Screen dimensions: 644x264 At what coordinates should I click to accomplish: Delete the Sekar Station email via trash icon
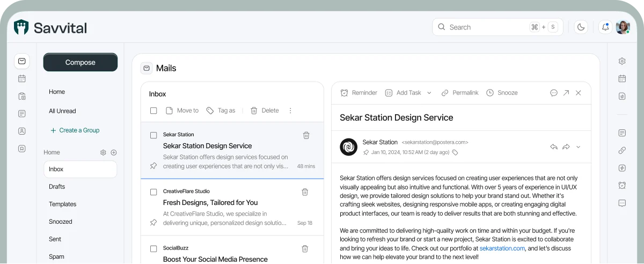(306, 135)
